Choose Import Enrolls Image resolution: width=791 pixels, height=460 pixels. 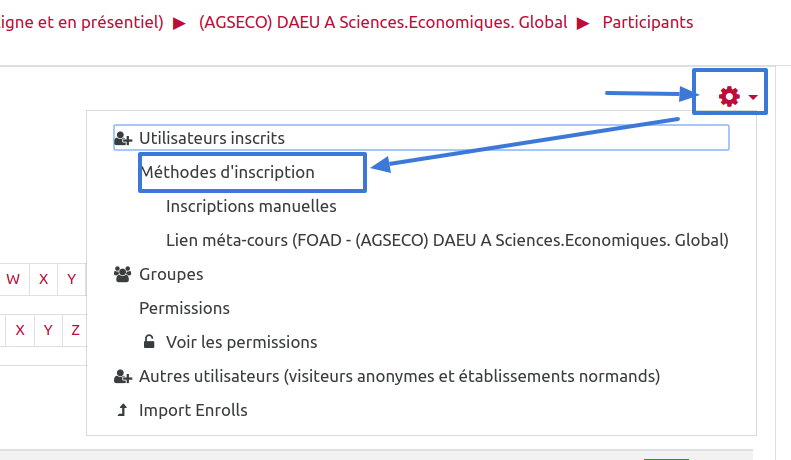coord(193,410)
